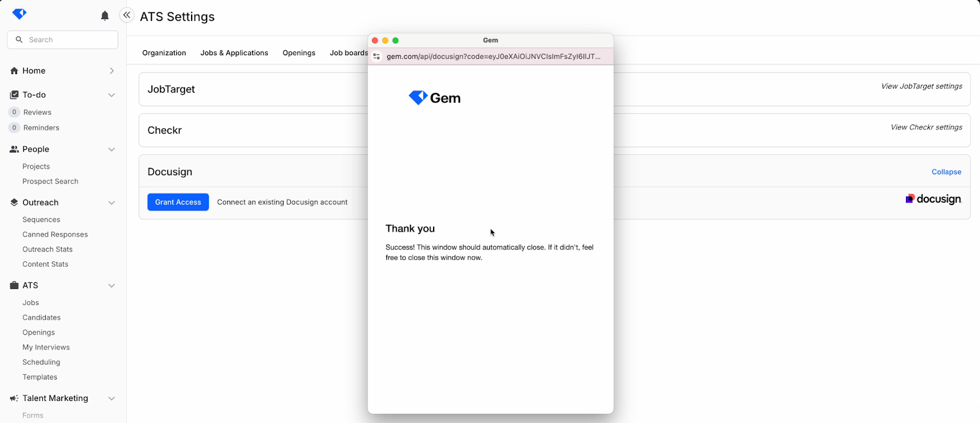This screenshot has width=980, height=423.
Task: Open Content Stats page
Action: pos(45,264)
